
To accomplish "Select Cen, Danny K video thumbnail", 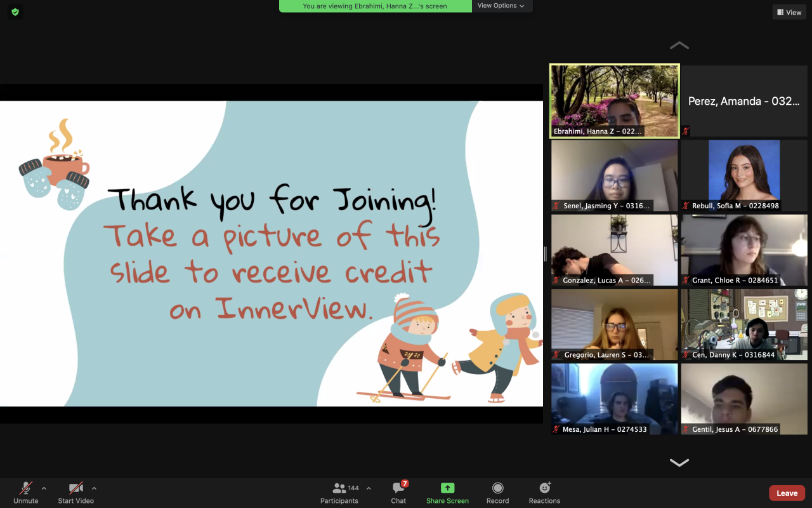I will point(744,324).
